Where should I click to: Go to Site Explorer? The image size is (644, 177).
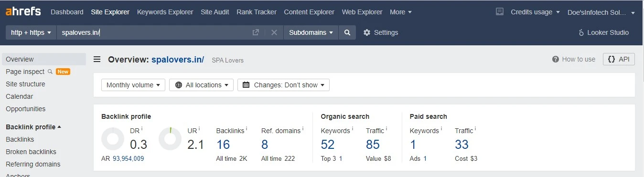pos(110,12)
